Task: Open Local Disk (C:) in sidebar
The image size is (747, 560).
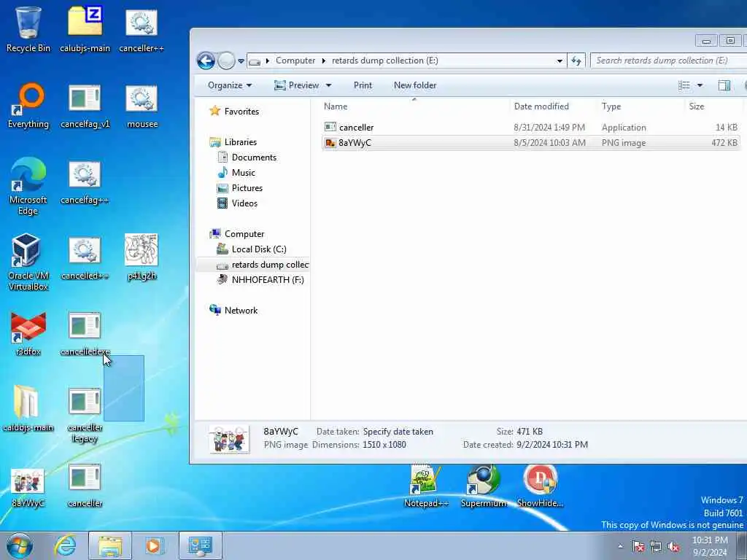Action: [x=258, y=249]
